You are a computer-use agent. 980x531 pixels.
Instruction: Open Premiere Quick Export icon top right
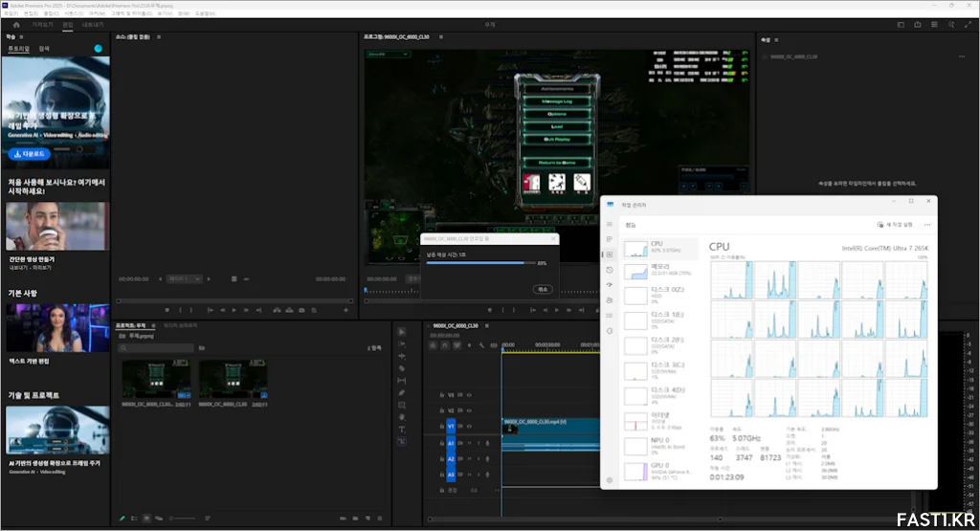pos(918,25)
